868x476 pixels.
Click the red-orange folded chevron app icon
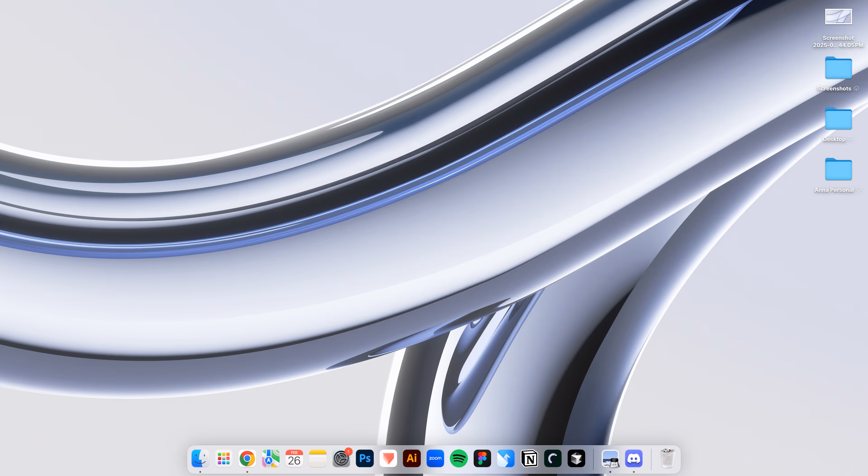coord(388,458)
